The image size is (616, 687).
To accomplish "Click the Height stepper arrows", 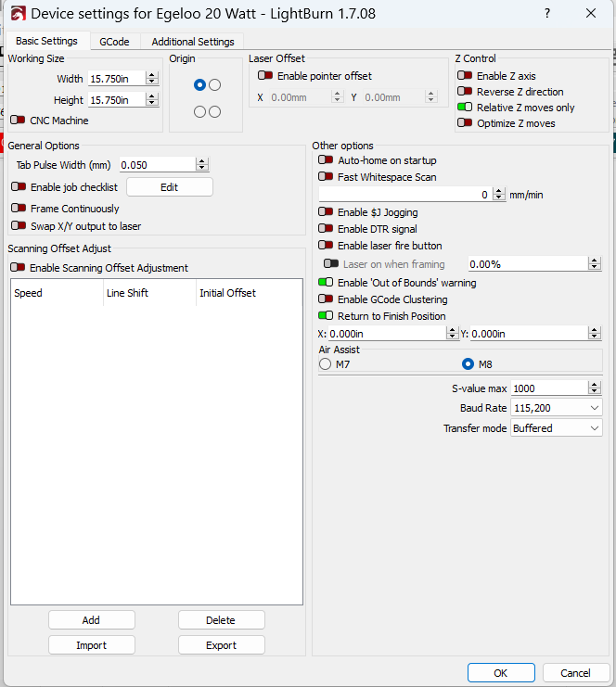I will [152, 100].
